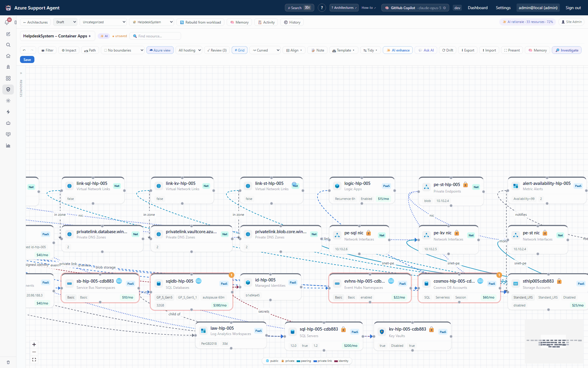Viewport: 588px width, 368px height.
Task: Click the trash icon at sidebar bottom
Action: [8, 362]
